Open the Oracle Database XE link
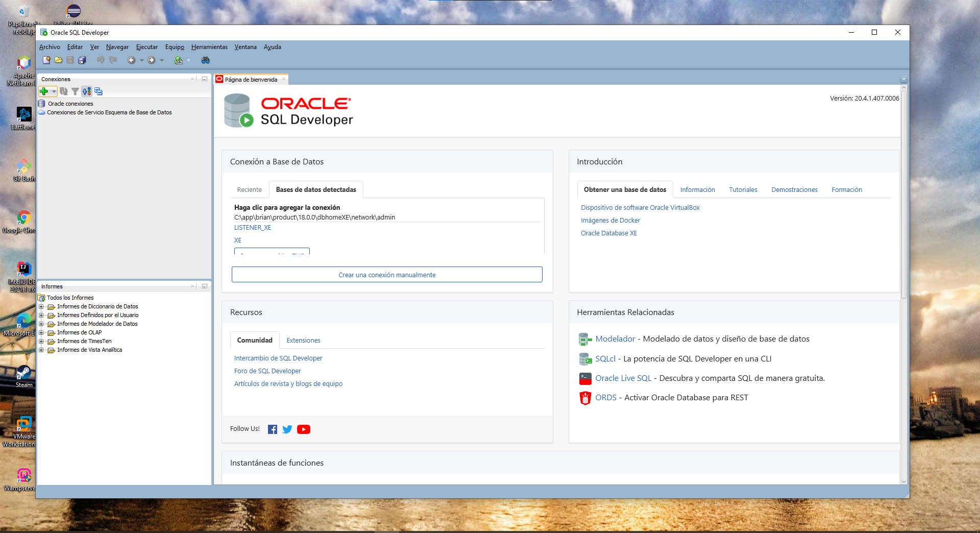 pos(609,233)
